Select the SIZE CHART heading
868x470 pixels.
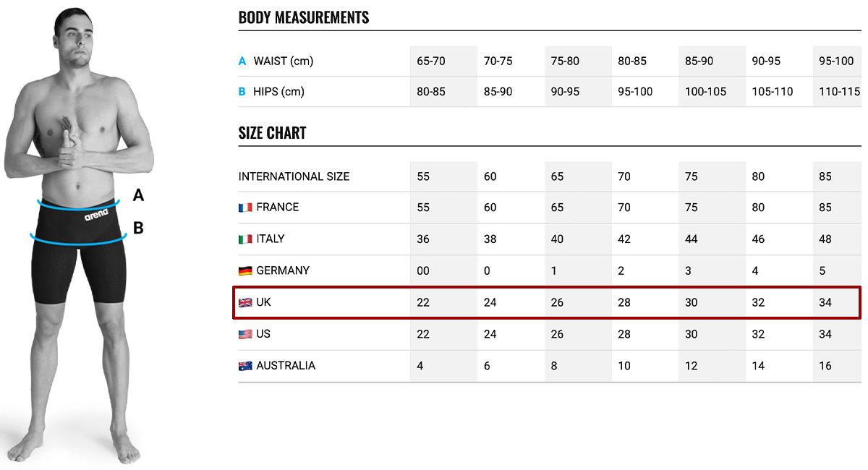[273, 133]
